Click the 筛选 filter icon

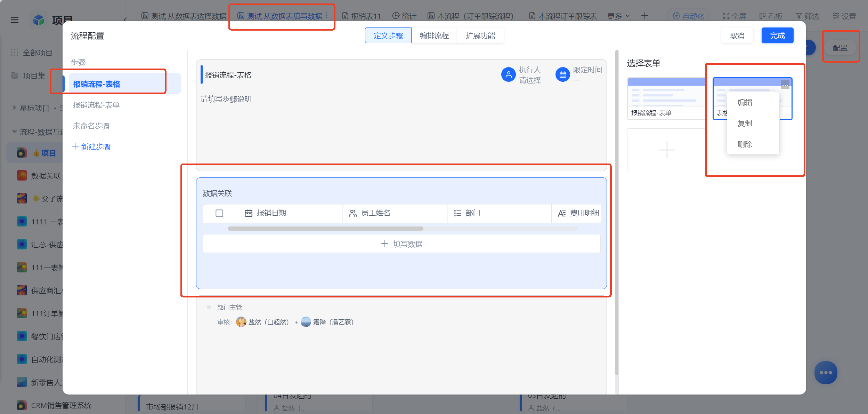coord(799,16)
